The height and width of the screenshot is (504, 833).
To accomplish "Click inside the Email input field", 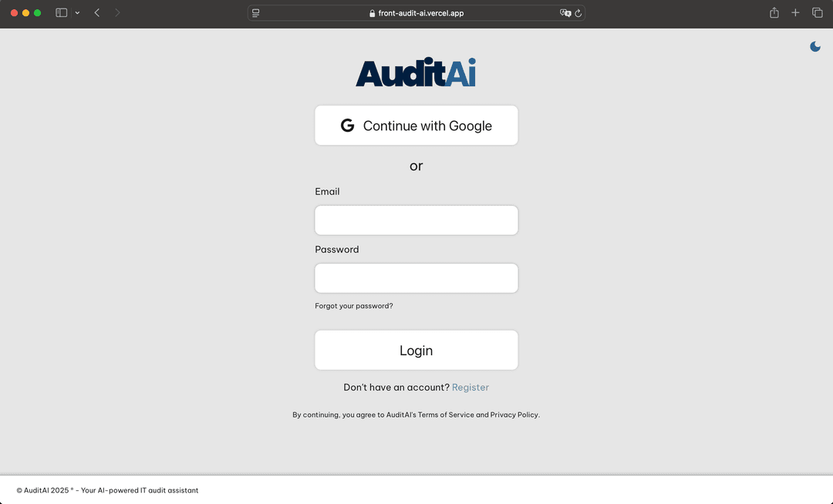I will pyautogui.click(x=416, y=220).
